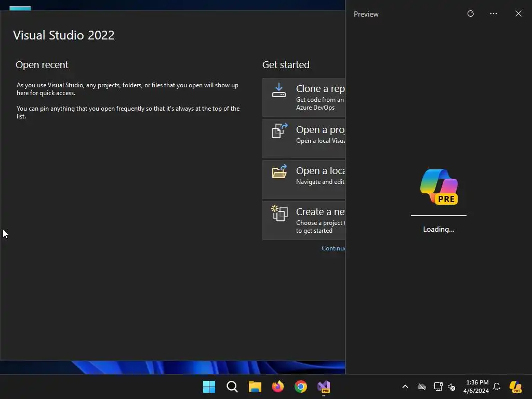The image size is (532, 399).
Task: Click the "Navigate and edit" description text
Action: click(320, 182)
